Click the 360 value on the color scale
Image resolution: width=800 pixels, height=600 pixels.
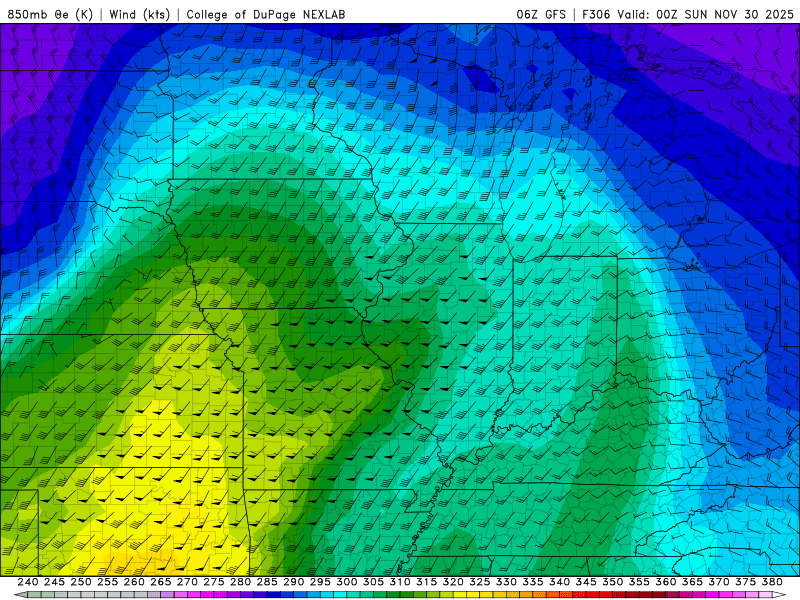point(666,582)
